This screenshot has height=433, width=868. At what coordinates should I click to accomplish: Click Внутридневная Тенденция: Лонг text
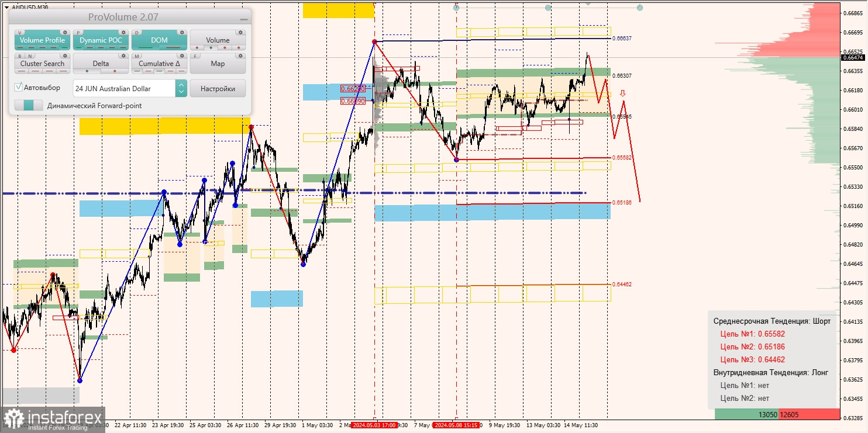771,372
